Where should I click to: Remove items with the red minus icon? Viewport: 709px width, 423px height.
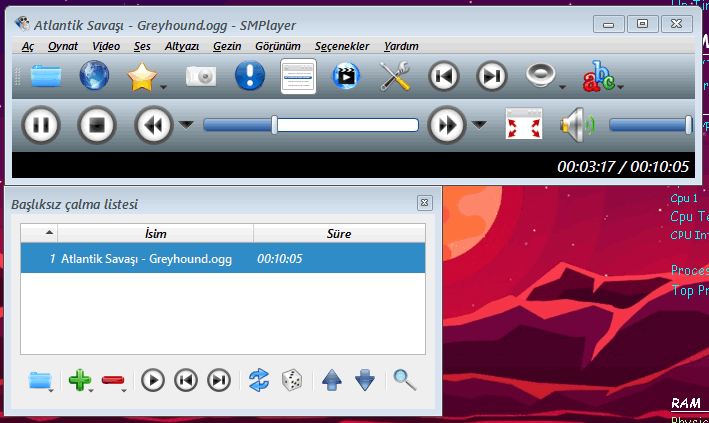[113, 380]
